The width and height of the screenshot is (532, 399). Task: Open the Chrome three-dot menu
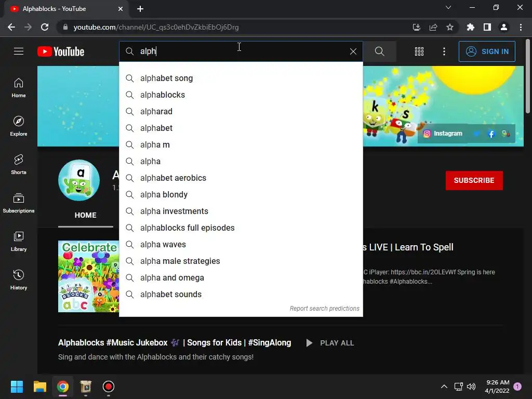[521, 27]
